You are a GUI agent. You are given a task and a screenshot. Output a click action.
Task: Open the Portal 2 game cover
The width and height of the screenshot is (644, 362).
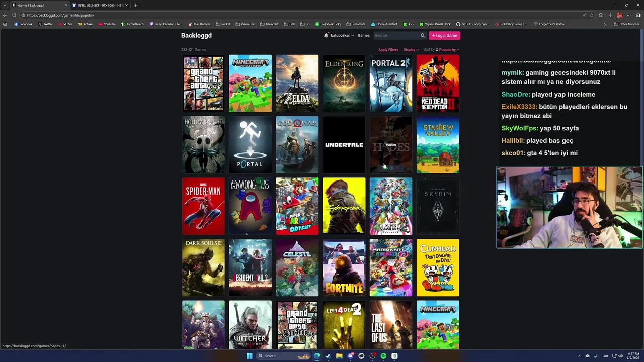(x=391, y=83)
